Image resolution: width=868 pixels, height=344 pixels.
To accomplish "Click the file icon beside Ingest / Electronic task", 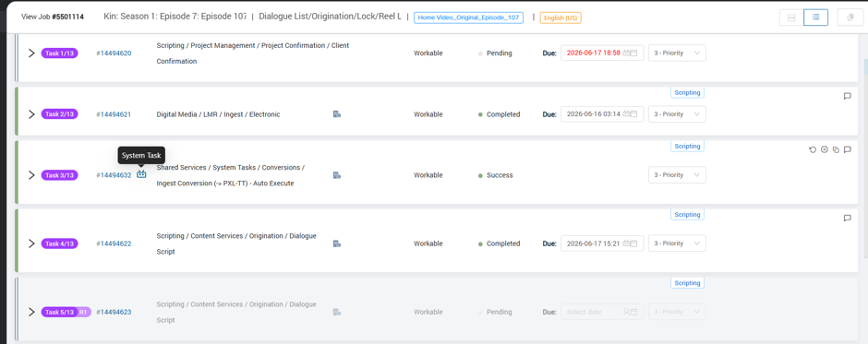I will tap(336, 114).
